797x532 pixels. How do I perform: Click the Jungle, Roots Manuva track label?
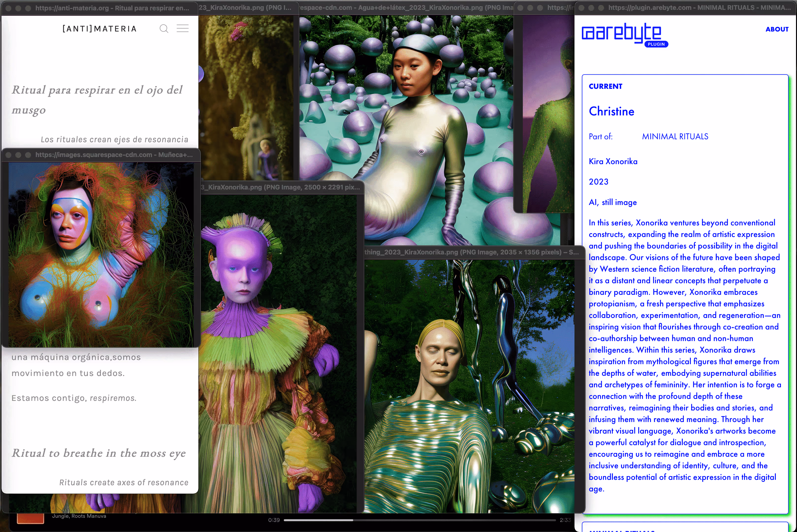tap(79, 516)
